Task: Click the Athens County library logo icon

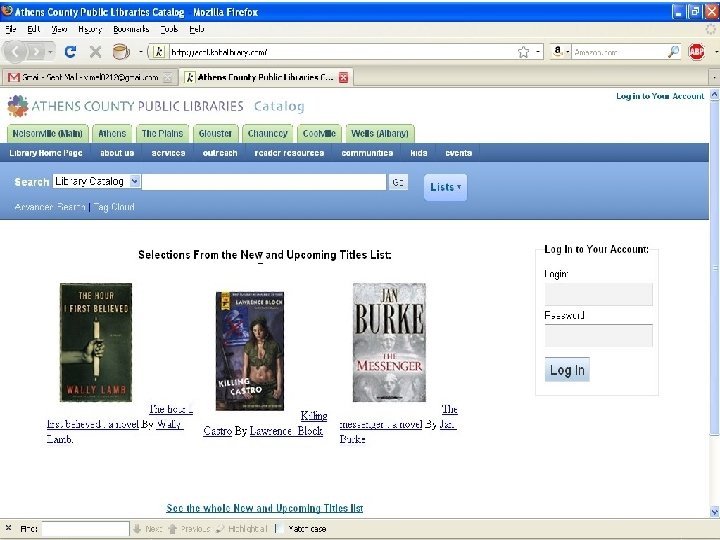Action: tap(17, 106)
